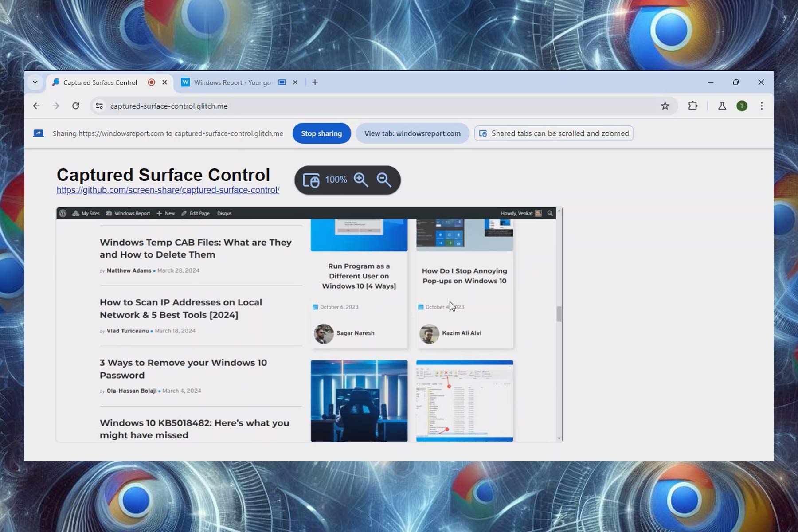The image size is (798, 532).
Task: Open Run Program as a Different User article
Action: coord(359,276)
